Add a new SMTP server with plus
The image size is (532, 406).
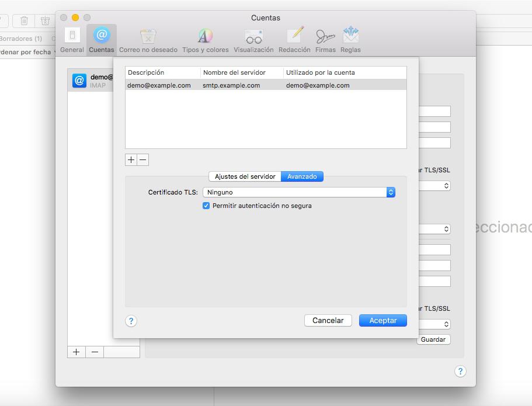click(x=131, y=159)
